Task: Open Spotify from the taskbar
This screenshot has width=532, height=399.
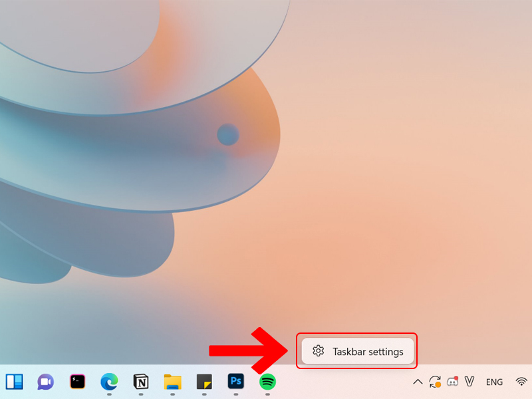Action: pyautogui.click(x=267, y=382)
